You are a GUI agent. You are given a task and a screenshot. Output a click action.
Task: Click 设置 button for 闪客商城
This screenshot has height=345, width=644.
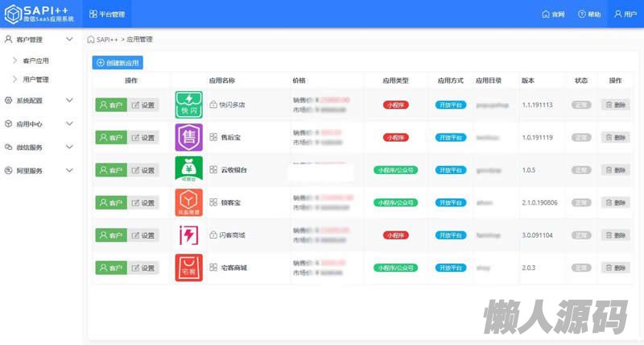(x=143, y=235)
